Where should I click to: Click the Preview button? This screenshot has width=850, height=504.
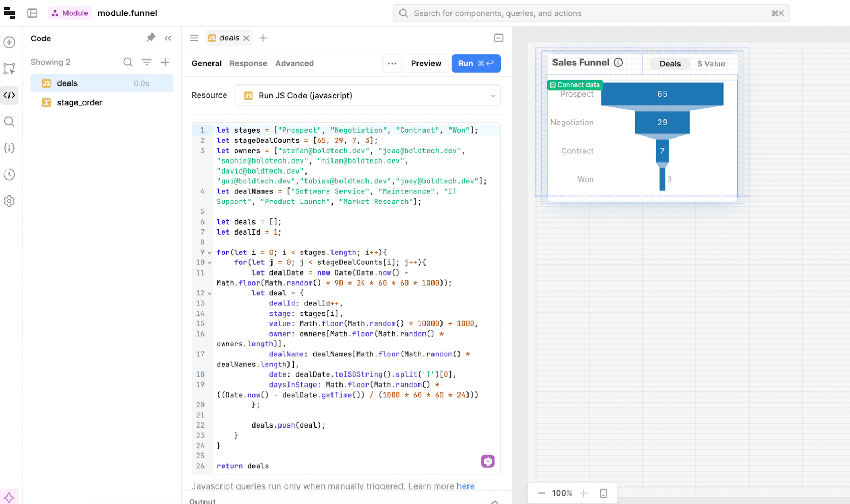[x=426, y=63]
